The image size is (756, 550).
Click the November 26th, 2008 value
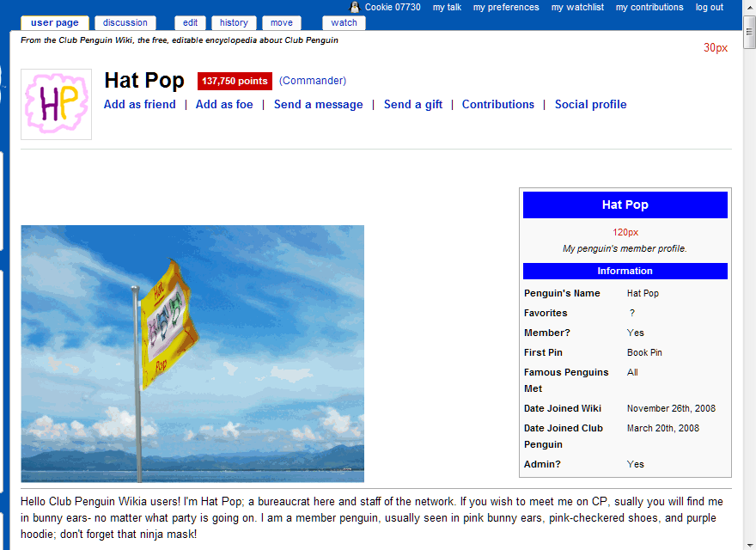[671, 409]
